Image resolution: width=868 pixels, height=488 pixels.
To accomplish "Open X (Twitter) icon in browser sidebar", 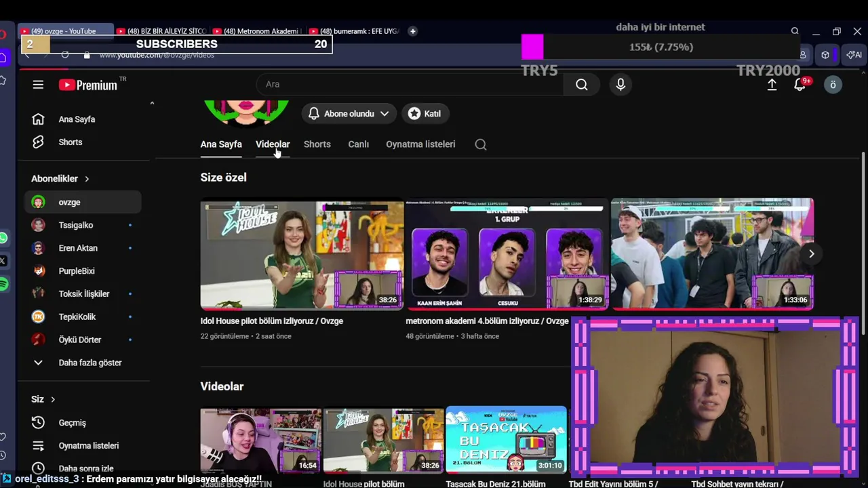I will coord(3,261).
